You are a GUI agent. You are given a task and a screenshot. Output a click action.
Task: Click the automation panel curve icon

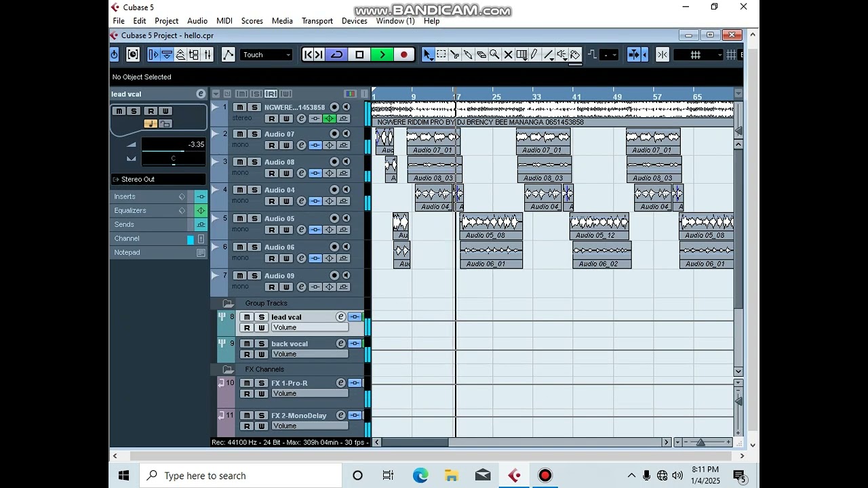point(228,55)
